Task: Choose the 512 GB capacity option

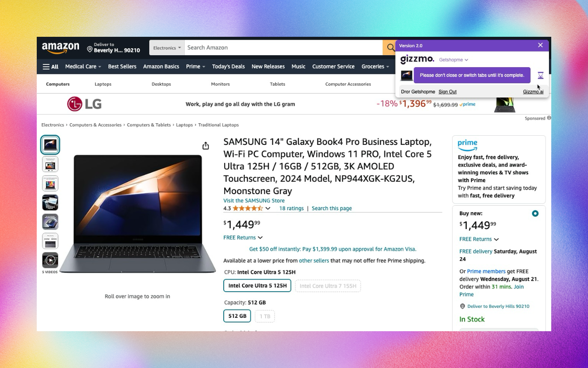Action: [237, 316]
